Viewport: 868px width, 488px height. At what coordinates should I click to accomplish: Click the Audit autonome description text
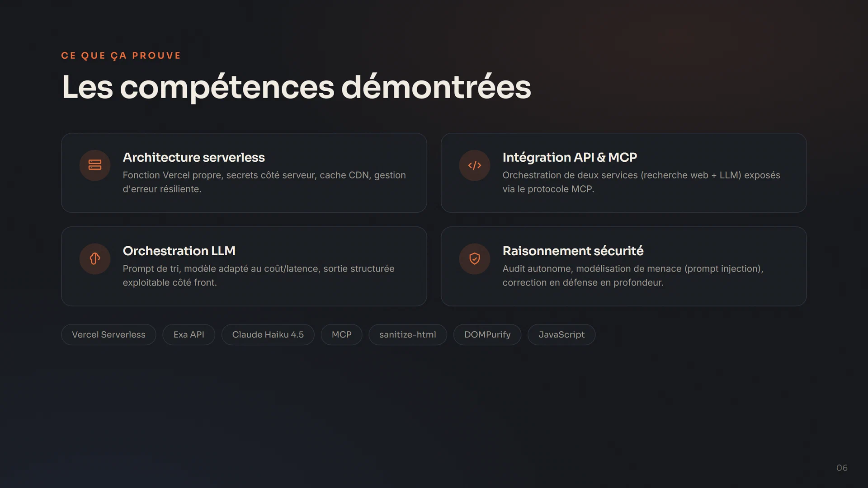633,276
